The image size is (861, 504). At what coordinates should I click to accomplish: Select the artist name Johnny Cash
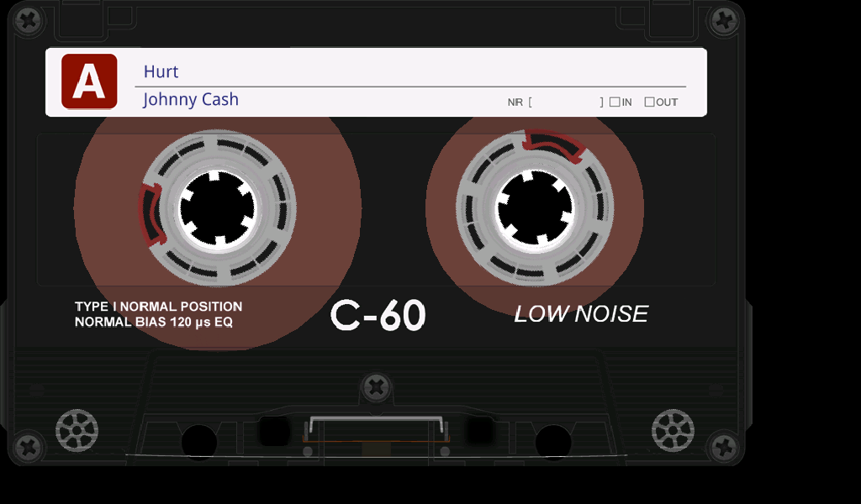pos(191,99)
